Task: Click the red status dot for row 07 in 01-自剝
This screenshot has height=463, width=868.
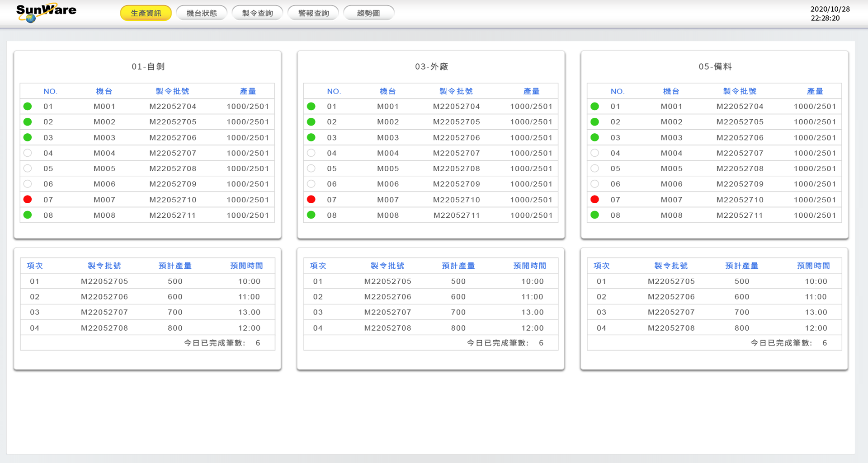Action: 28,200
